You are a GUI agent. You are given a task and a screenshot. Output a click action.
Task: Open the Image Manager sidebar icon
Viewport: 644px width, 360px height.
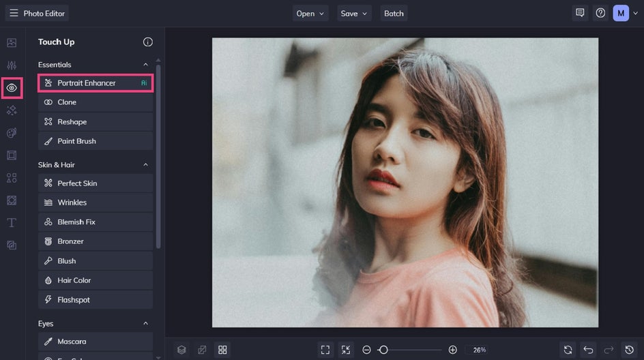[x=12, y=43]
